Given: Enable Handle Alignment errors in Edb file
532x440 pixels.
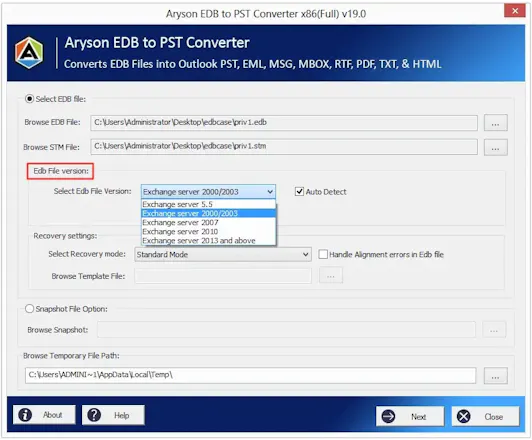Looking at the screenshot, I should [x=323, y=254].
